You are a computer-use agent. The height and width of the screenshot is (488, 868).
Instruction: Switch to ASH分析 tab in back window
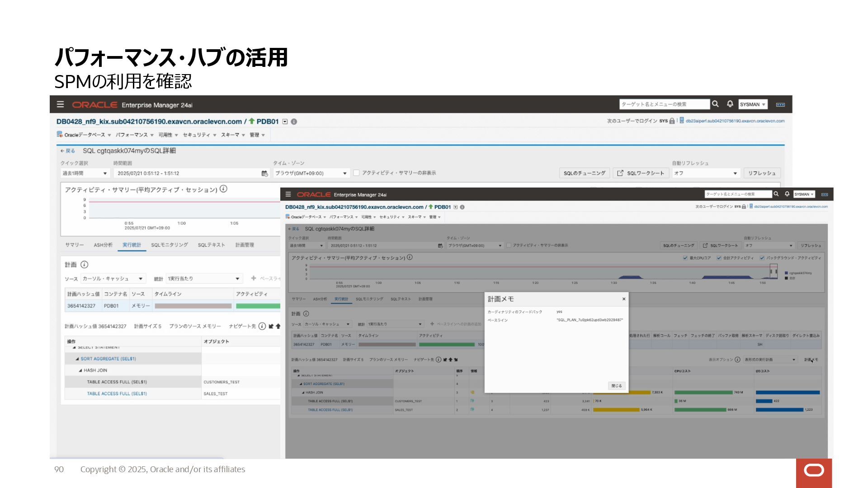[103, 245]
